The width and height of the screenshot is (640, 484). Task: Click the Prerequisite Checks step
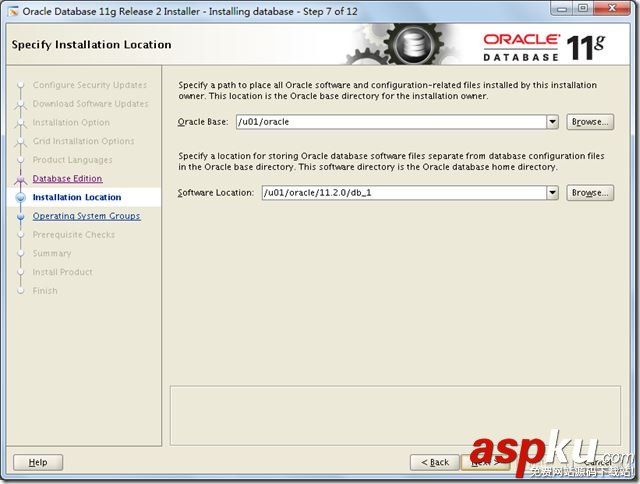click(x=73, y=235)
